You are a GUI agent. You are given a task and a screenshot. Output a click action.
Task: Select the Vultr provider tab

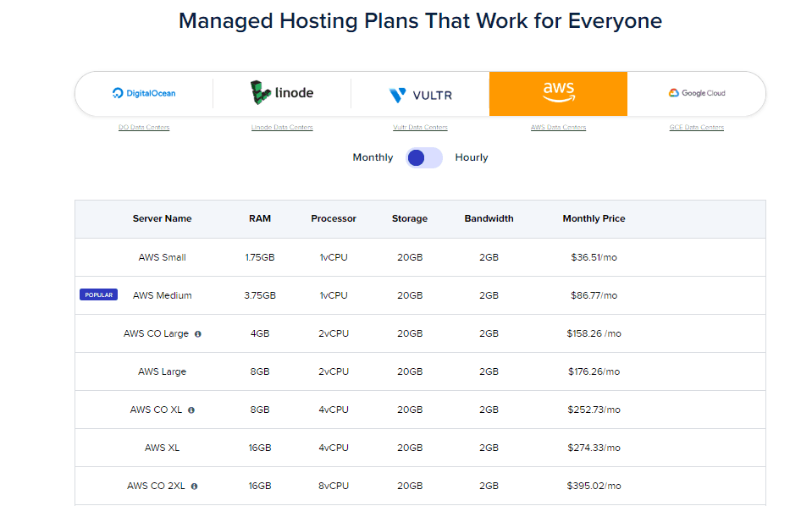point(420,94)
